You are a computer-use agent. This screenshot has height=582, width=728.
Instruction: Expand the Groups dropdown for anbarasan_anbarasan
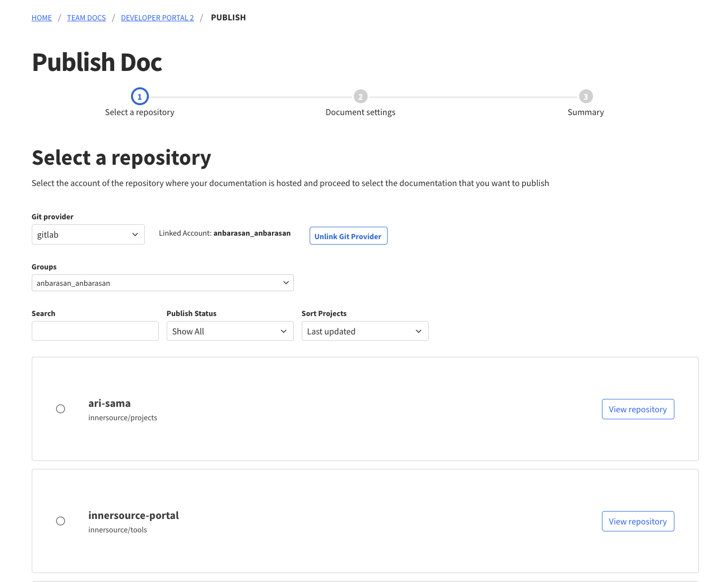click(162, 283)
